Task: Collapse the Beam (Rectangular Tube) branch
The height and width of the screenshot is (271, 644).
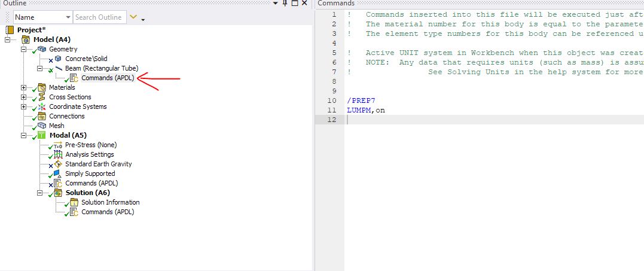Action: coord(40,69)
